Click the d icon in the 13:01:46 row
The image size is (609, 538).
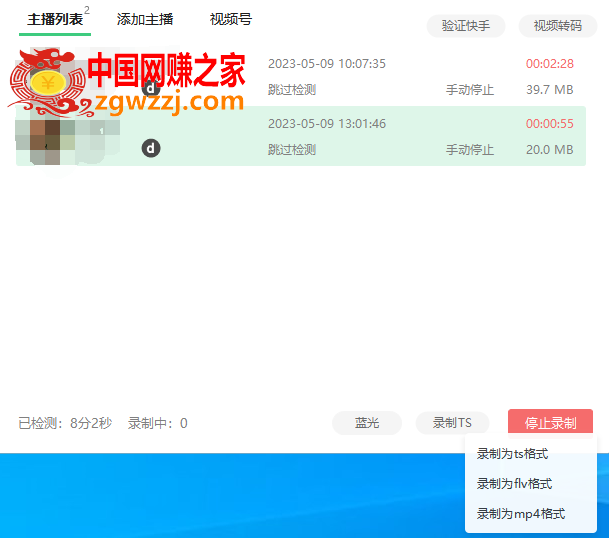[151, 148]
